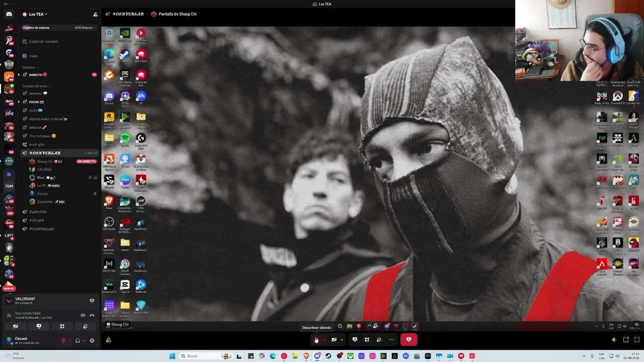Open output device dropdown beside the headphones
The width and height of the screenshot is (644, 362).
pyautogui.click(x=84, y=340)
